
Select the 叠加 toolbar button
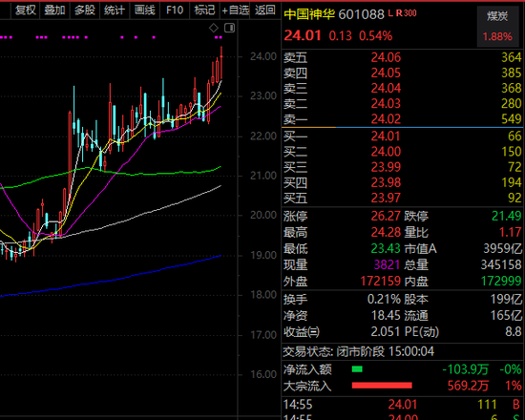click(54, 10)
